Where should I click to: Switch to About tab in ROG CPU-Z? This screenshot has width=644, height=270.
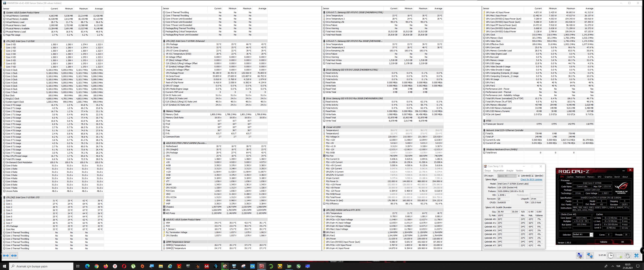pos(625,177)
